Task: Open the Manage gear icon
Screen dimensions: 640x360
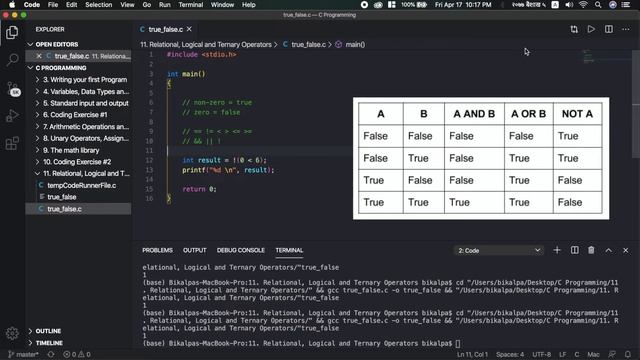Action: tap(12, 333)
